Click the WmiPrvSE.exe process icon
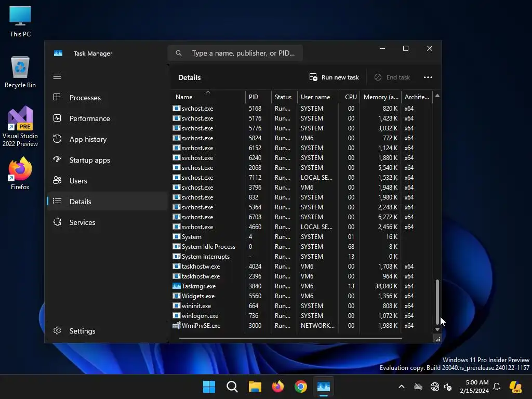This screenshot has width=532, height=399. [177, 325]
